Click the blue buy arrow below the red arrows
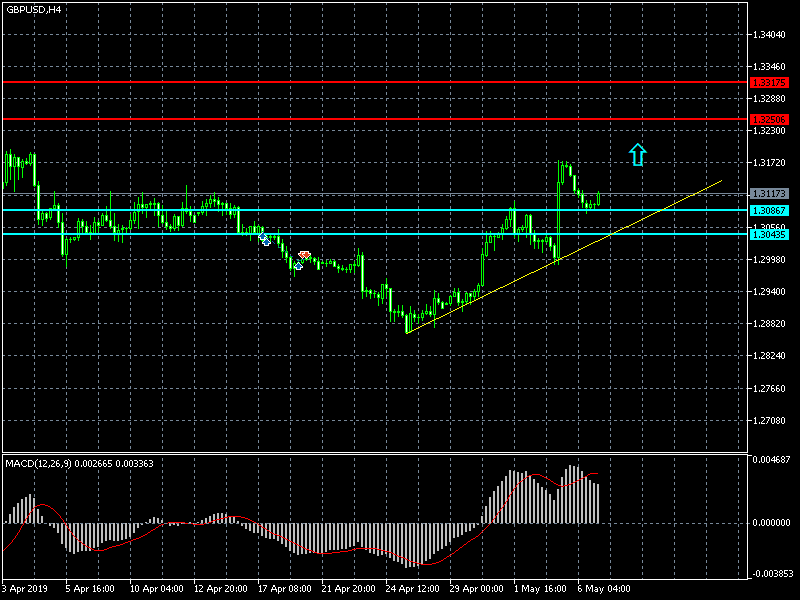The height and width of the screenshot is (600, 800). click(298, 266)
